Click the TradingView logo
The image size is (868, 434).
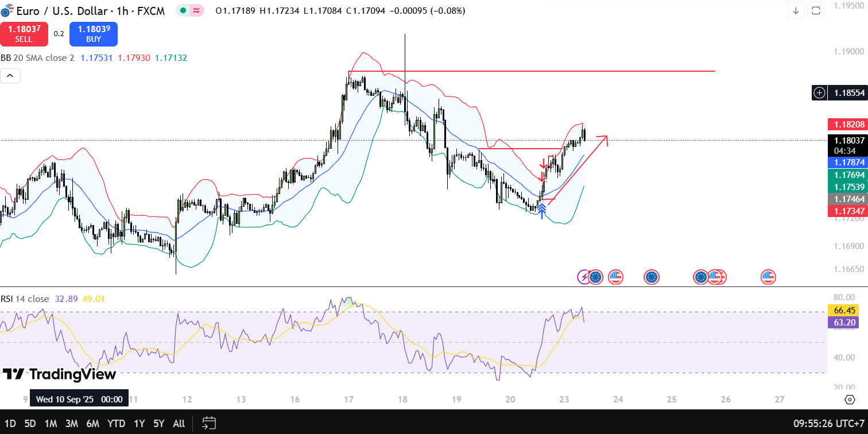point(59,374)
